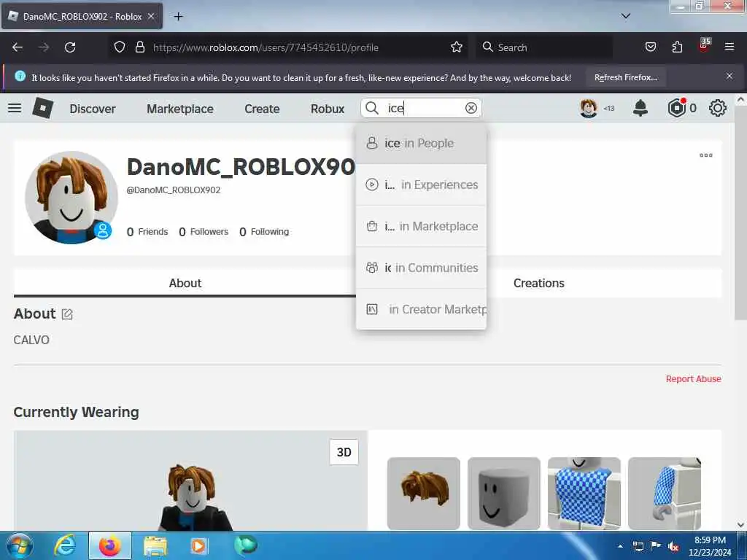This screenshot has height=560, width=747.
Task: Open the profile three-dots menu
Action: pos(705,155)
